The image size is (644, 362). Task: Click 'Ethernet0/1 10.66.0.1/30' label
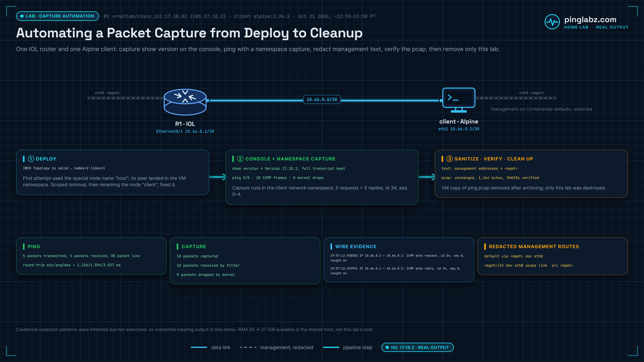click(x=185, y=131)
